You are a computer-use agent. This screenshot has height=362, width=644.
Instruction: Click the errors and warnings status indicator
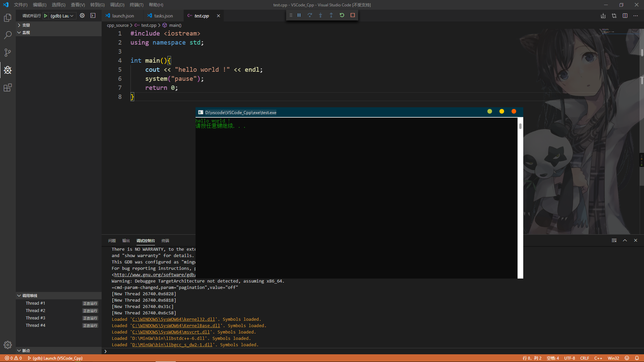13,358
